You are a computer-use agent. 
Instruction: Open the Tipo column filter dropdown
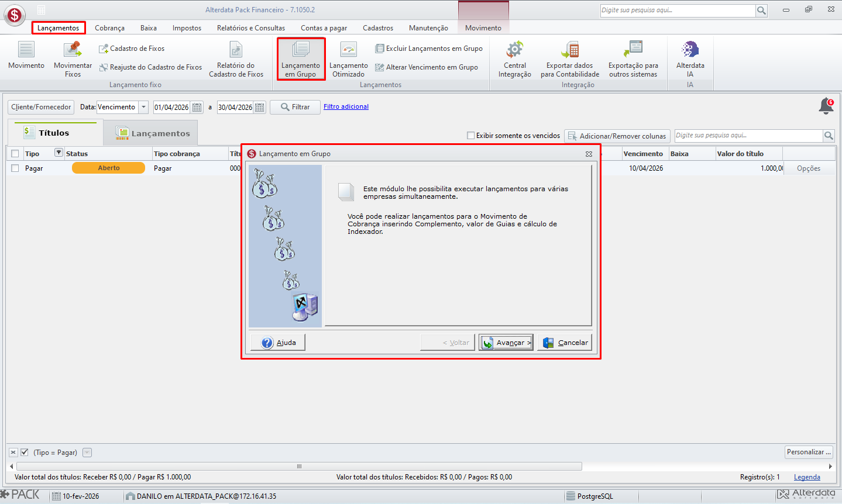point(59,153)
